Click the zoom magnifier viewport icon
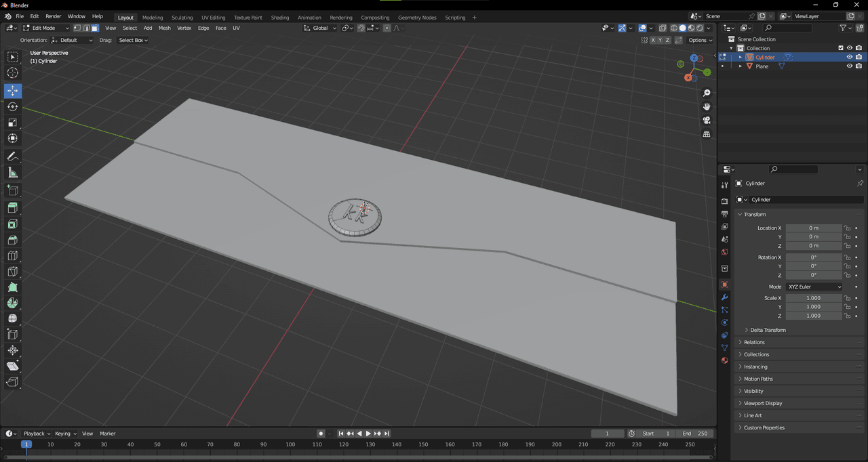Viewport: 868px width, 462px height. click(x=707, y=93)
